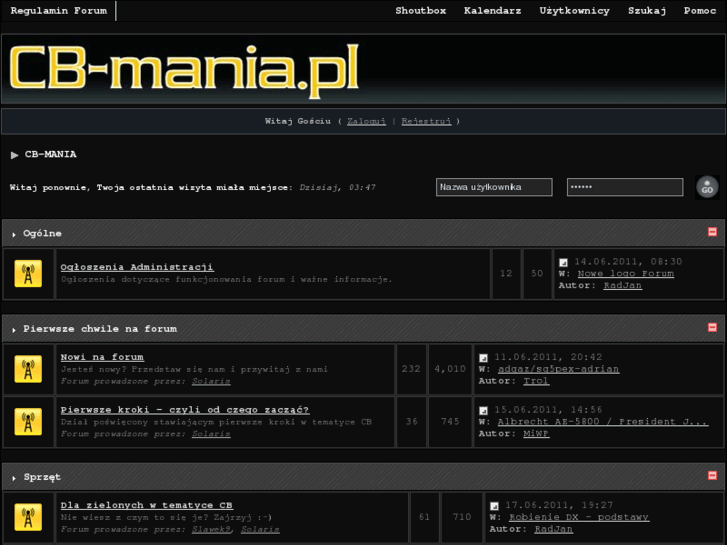The width and height of the screenshot is (727, 545).
Task: View Trol user profile
Action: coord(536,381)
